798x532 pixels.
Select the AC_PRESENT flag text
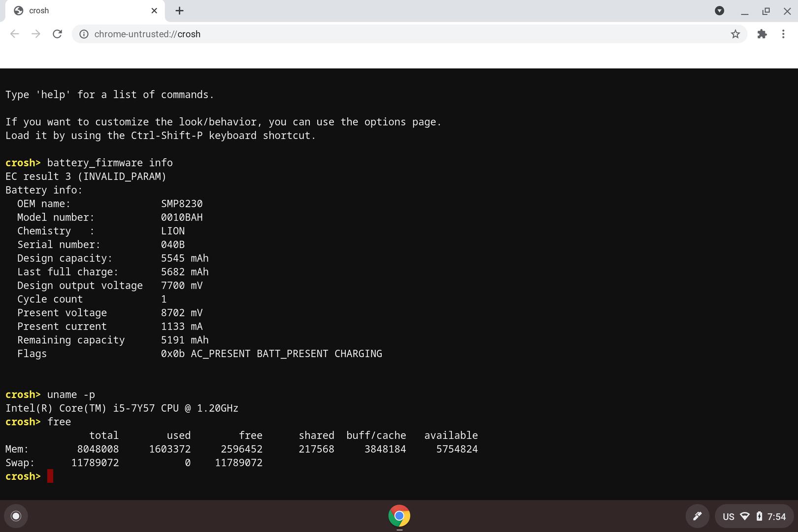pyautogui.click(x=220, y=354)
